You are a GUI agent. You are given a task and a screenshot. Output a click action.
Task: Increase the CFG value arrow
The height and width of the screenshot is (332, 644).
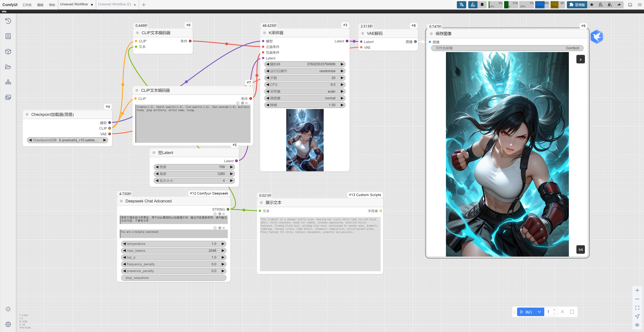coord(342,85)
